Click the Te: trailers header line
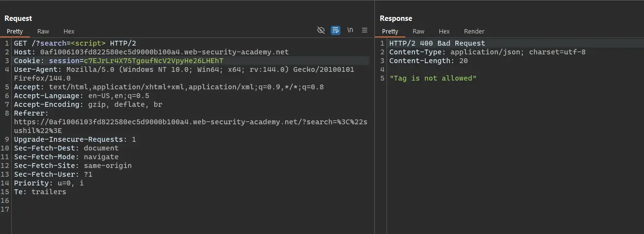 coord(40,192)
